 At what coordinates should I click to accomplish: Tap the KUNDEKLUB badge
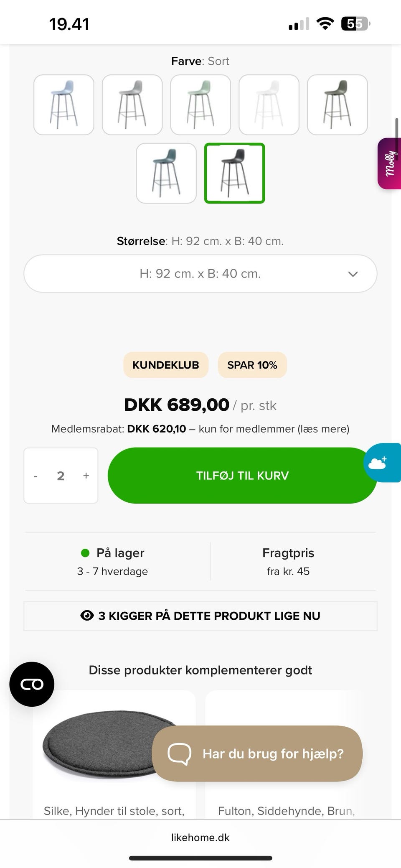point(166,365)
